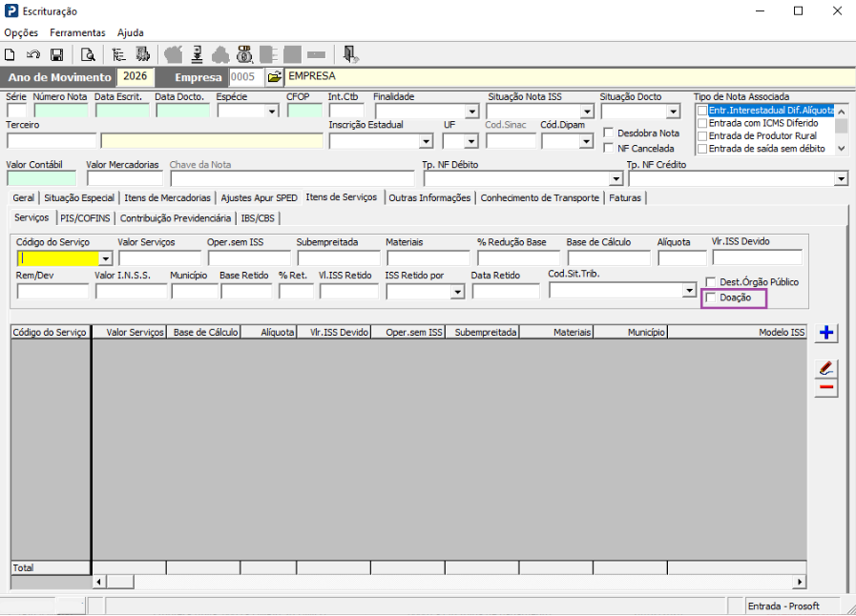
Task: Switch to Situação Especial tab
Action: (79, 198)
